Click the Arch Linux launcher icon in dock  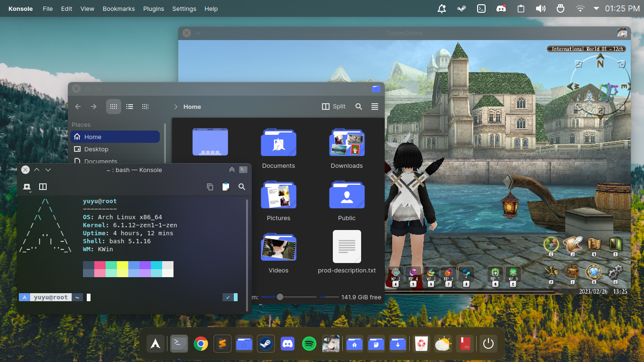(155, 344)
